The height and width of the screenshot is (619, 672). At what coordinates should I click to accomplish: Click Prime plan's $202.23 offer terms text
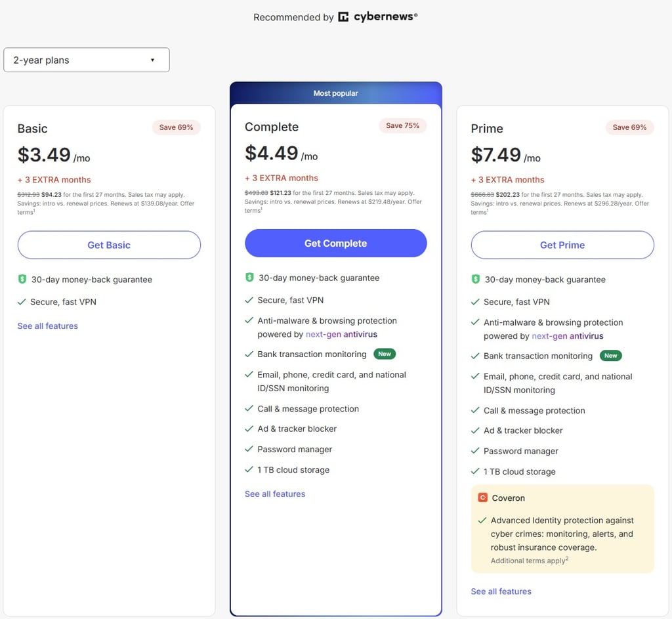(560, 203)
